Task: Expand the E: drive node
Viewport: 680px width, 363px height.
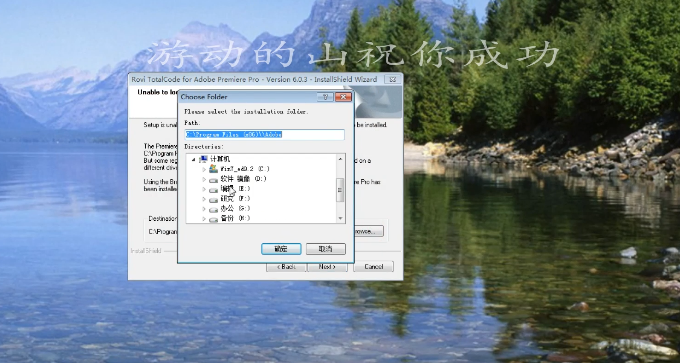Action: coord(204,189)
